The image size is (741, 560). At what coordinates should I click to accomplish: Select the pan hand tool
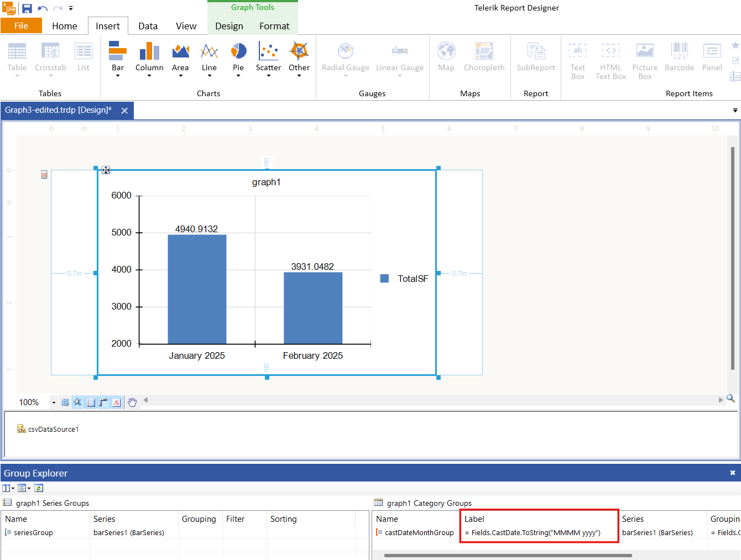(132, 402)
